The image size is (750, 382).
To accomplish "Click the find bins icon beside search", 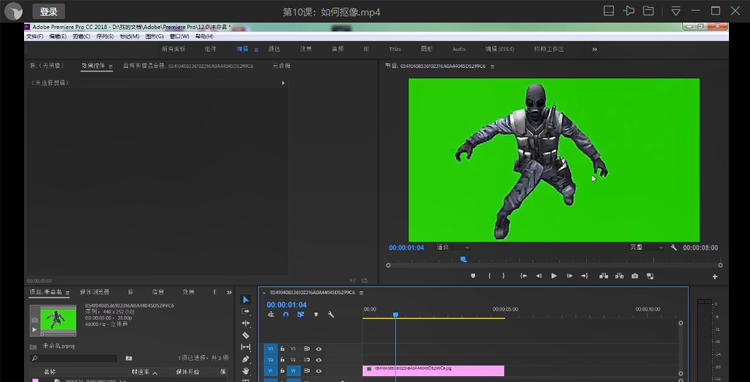I will [129, 358].
